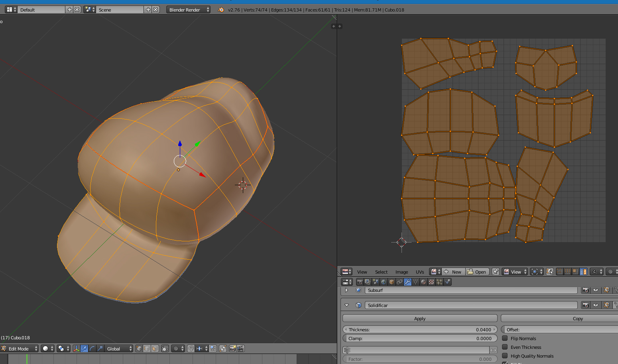Viewport: 618px width, 364px height.
Task: Toggle Solidificar modifier viewport visibility eye
Action: [596, 305]
